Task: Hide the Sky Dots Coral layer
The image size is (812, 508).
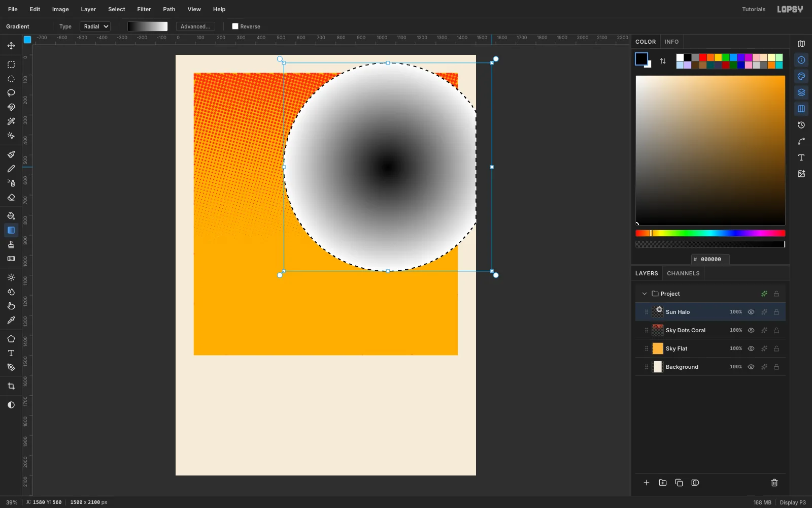Action: 751,330
